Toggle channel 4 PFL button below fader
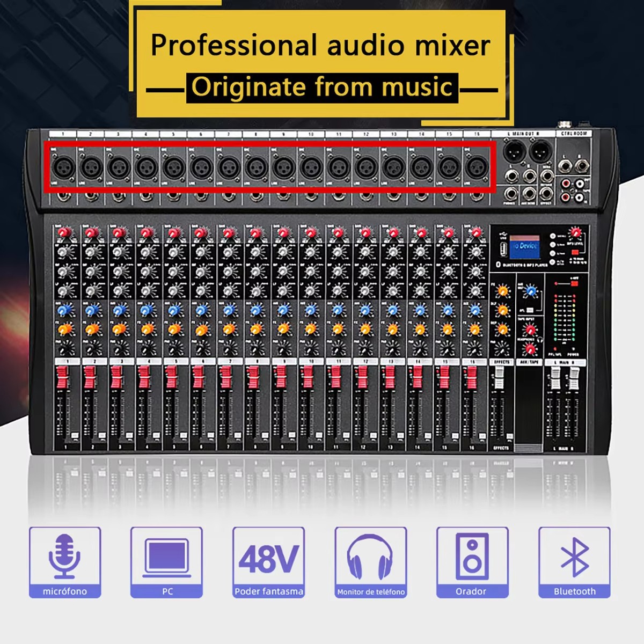The image size is (644, 644). [x=156, y=435]
